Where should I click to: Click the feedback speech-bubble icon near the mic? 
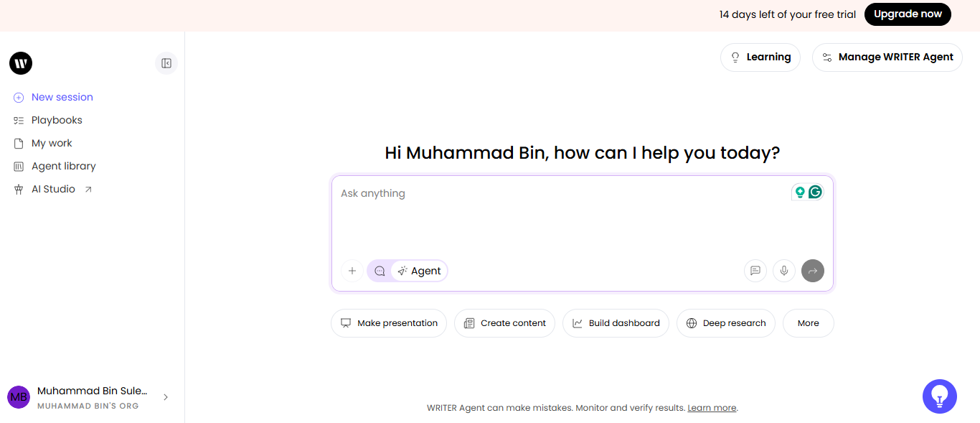coord(755,271)
